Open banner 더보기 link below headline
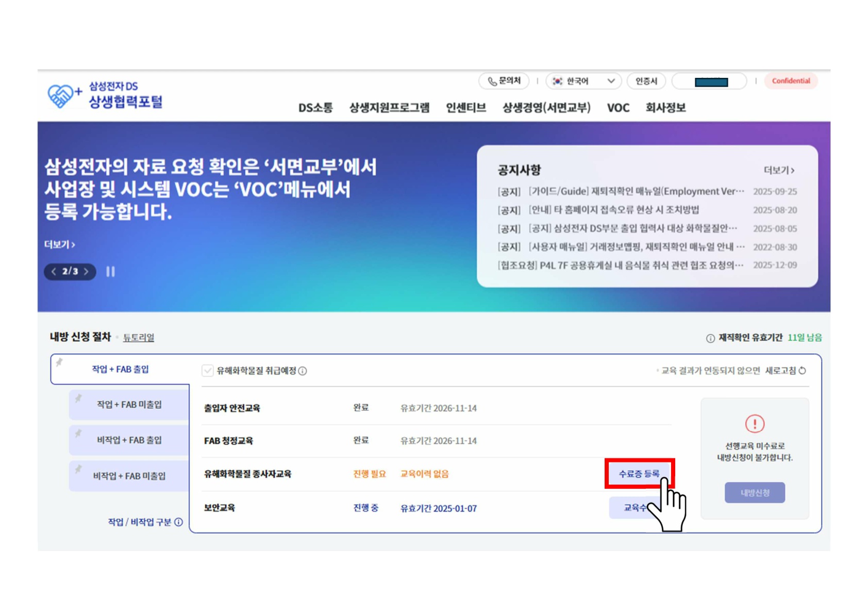868x614 pixels. pos(60,244)
